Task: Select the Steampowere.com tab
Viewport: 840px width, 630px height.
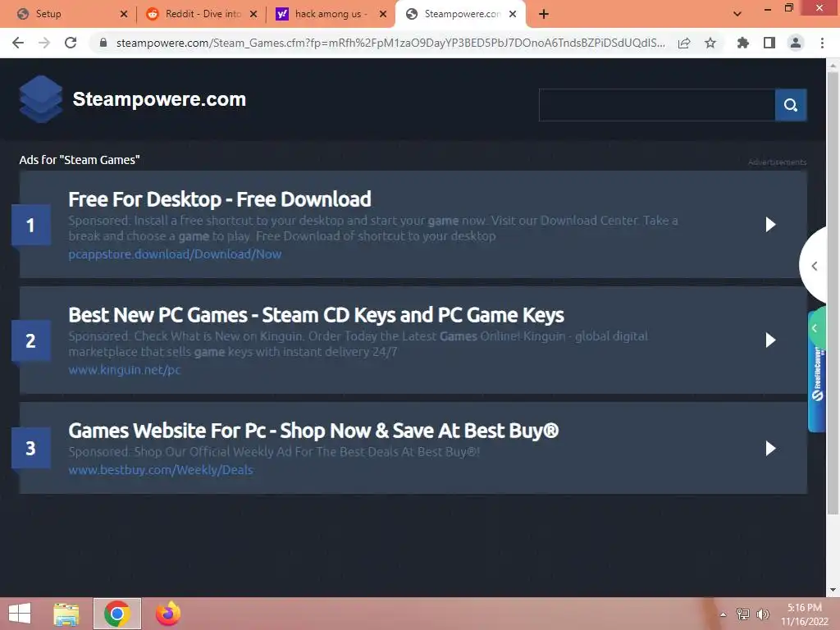Action: [462, 14]
